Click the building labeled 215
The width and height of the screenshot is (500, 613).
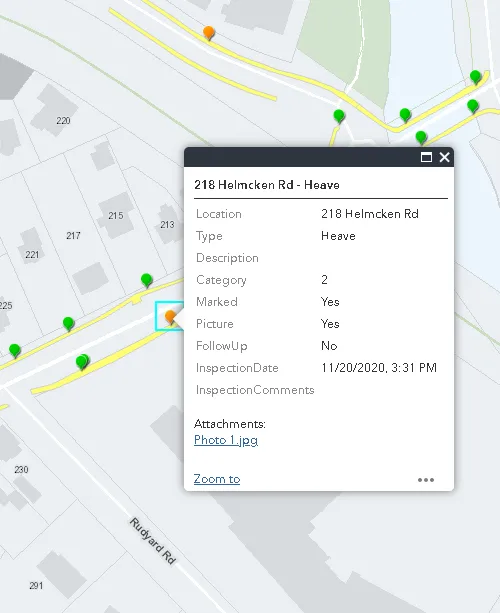(116, 215)
